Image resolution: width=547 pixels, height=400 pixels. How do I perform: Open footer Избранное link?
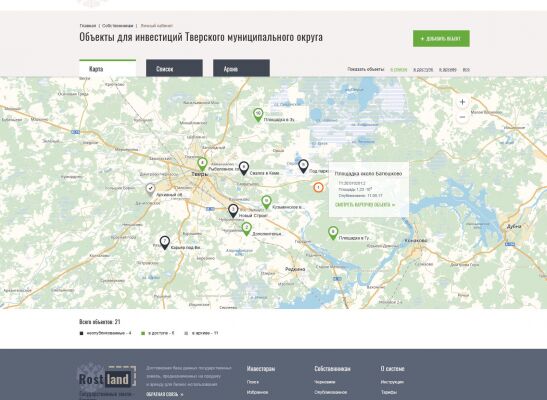click(x=257, y=392)
